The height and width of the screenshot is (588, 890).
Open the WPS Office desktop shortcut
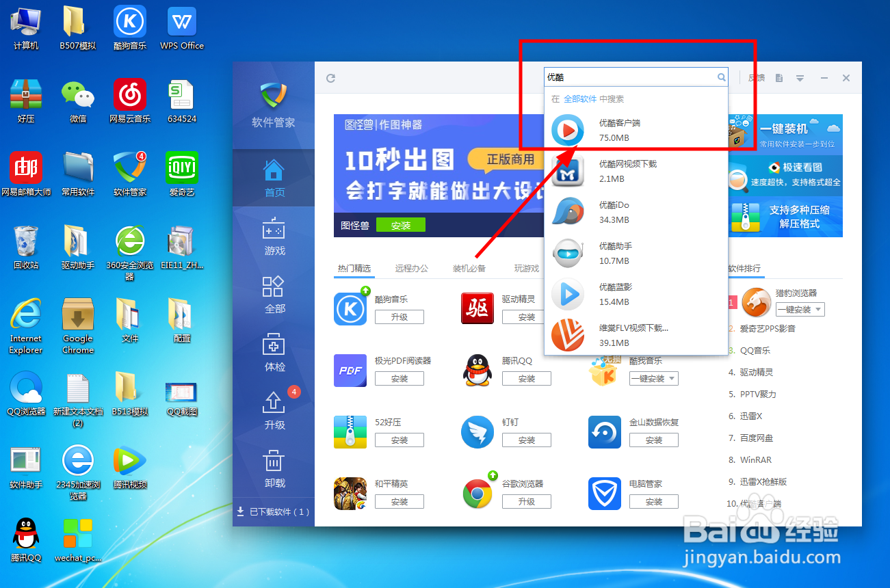[182, 29]
